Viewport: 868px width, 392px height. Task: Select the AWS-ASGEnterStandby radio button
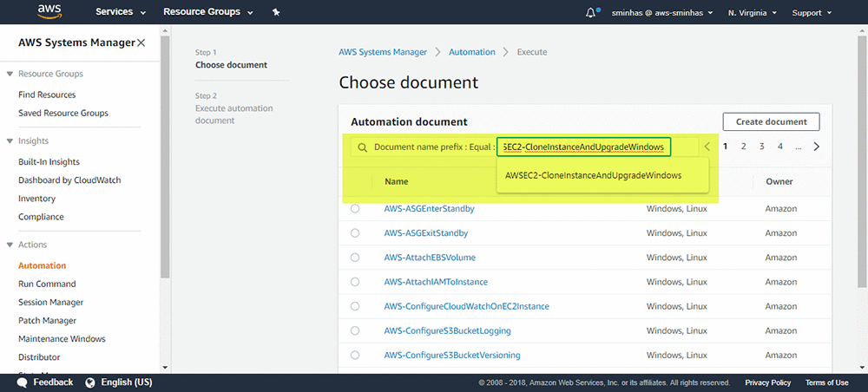pos(355,209)
